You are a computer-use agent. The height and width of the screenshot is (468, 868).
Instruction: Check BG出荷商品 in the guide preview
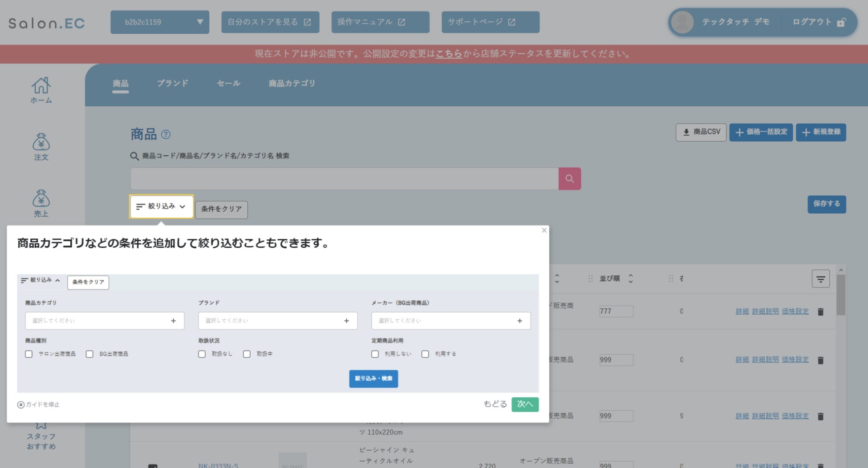coord(89,354)
